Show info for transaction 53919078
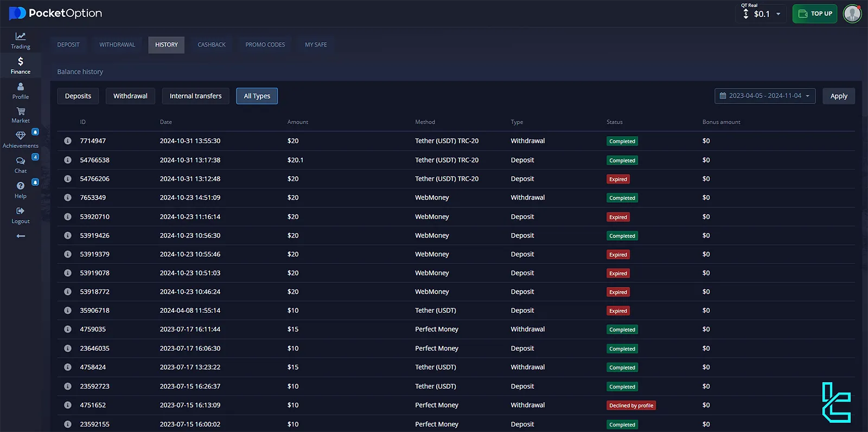This screenshot has height=432, width=868. coord(68,273)
